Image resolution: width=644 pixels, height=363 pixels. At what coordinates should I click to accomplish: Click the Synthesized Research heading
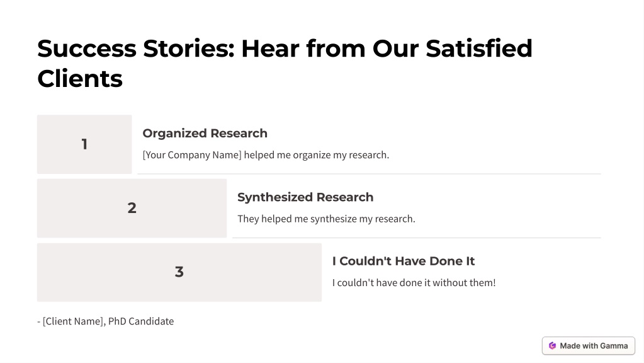pyautogui.click(x=305, y=197)
